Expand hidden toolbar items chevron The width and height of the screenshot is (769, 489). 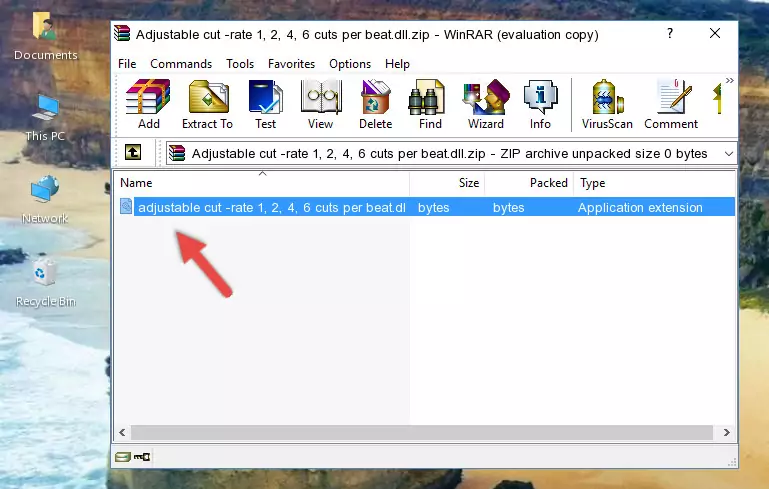[729, 80]
